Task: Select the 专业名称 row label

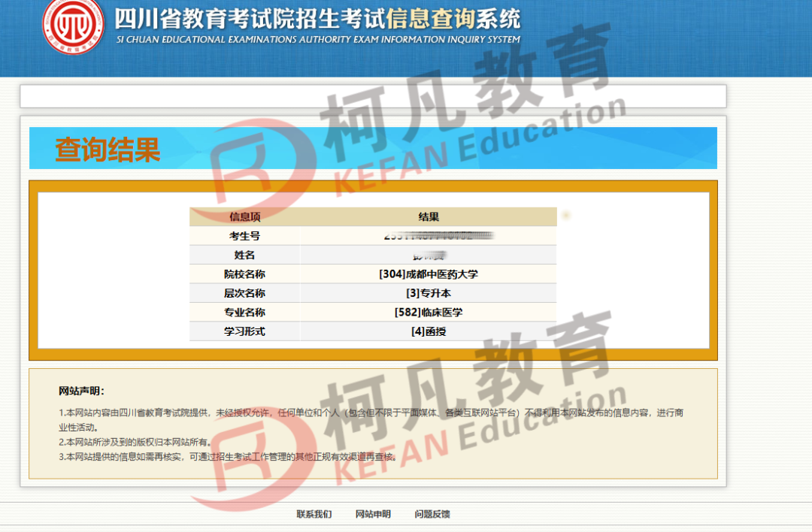Action: tap(244, 312)
